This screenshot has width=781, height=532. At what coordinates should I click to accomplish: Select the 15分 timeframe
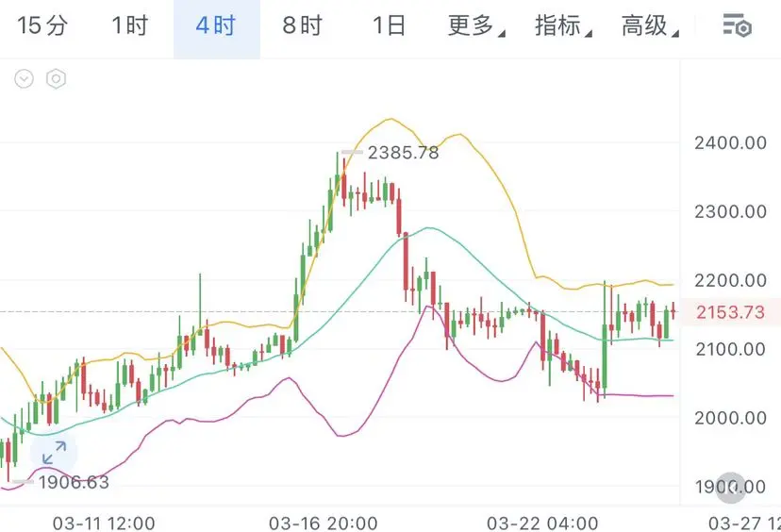(x=42, y=25)
